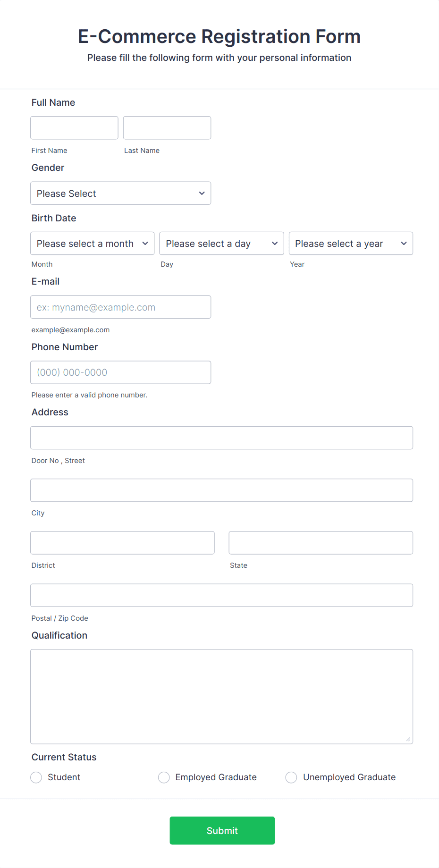Click the Day dropdown chevron arrow

[x=275, y=243]
